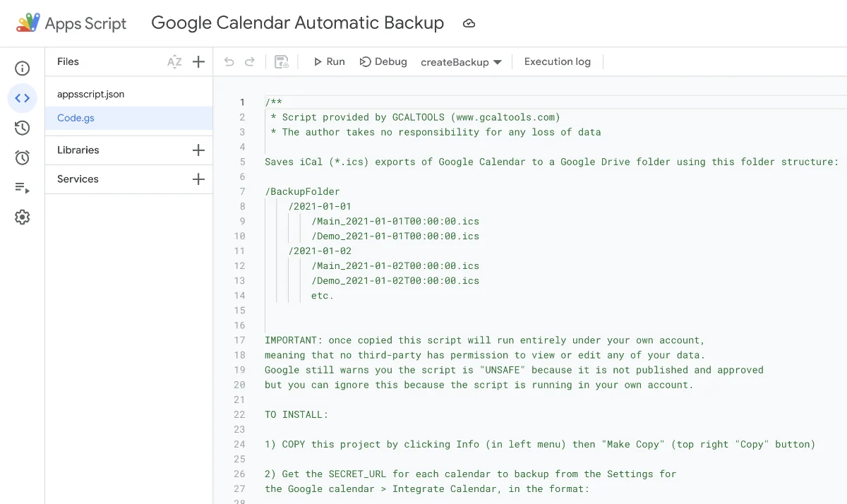Add a library with plus icon
The height and width of the screenshot is (504, 847).
[198, 150]
